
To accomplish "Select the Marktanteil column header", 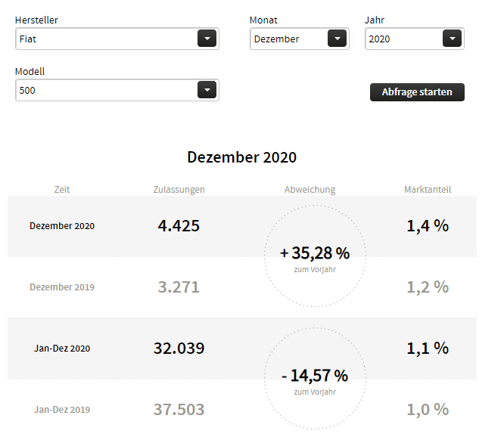I will click(428, 190).
